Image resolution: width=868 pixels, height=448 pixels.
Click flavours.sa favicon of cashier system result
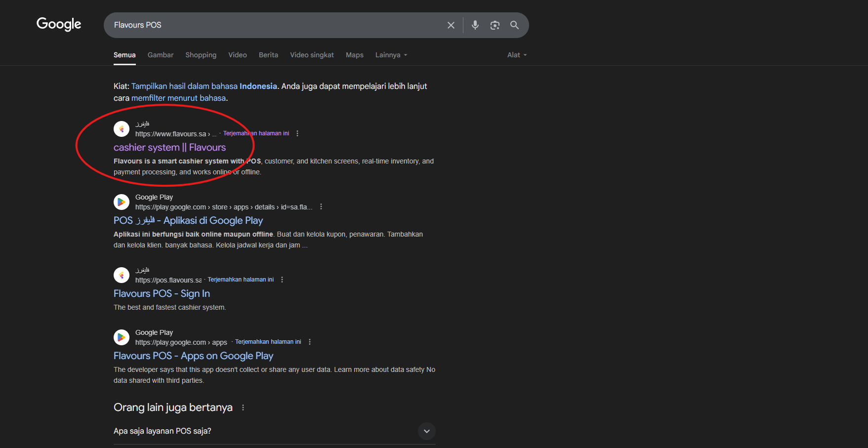click(x=122, y=129)
